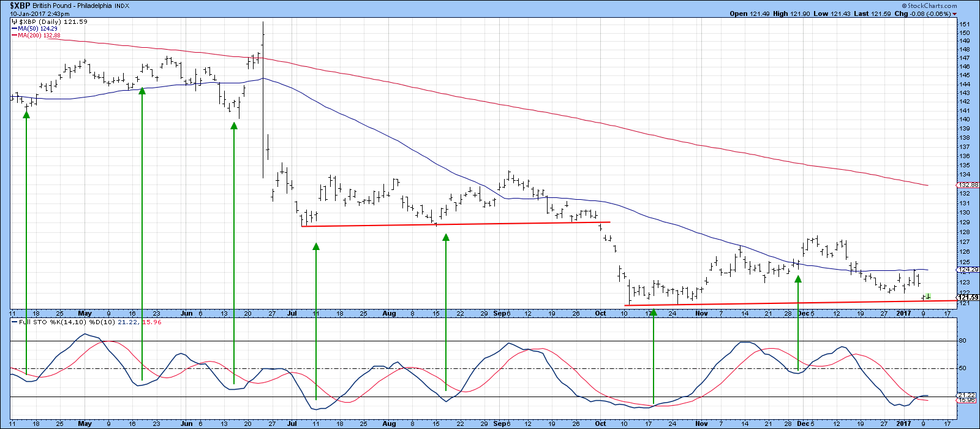Click the green arrowhead below the August low

[x=446, y=237]
